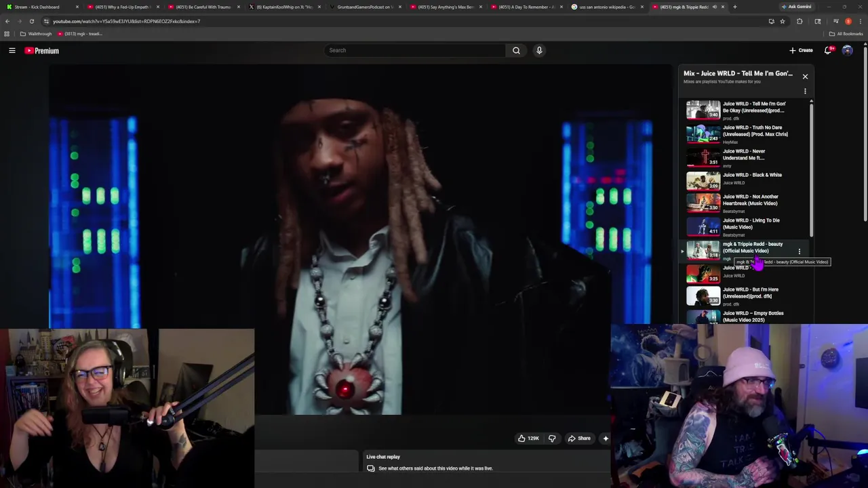Open the Chrome profile avatar in toolbar

(x=848, y=21)
